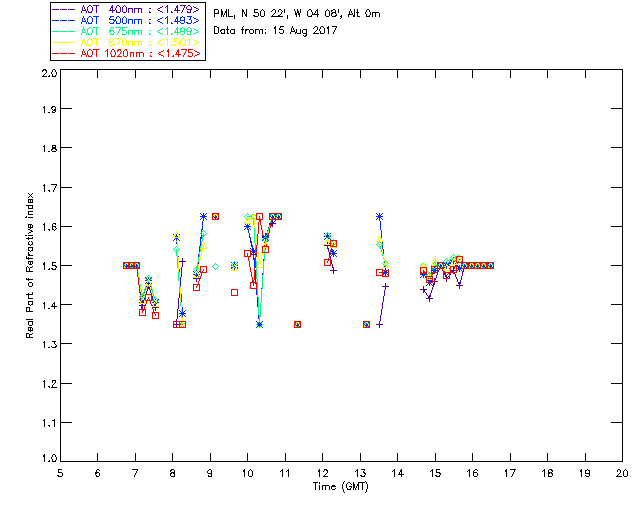The image size is (640, 512).
Task: Click the x-axis tick label 13
Action: 360,473
